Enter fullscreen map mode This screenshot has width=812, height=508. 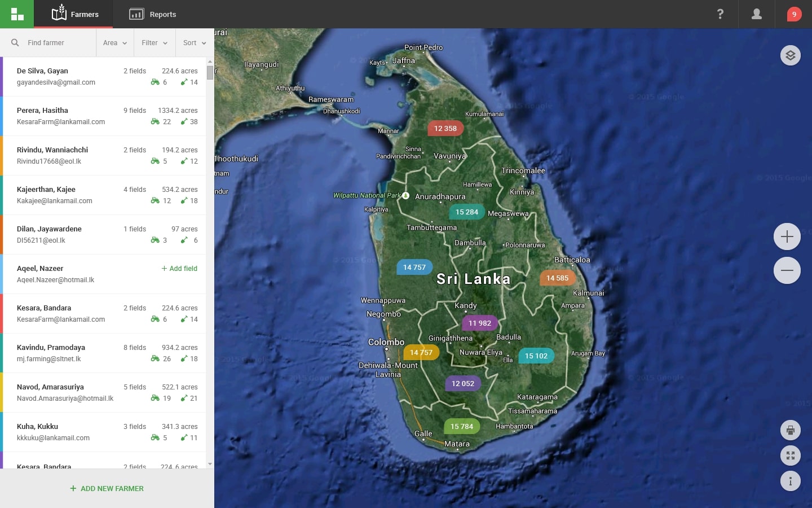coord(790,456)
